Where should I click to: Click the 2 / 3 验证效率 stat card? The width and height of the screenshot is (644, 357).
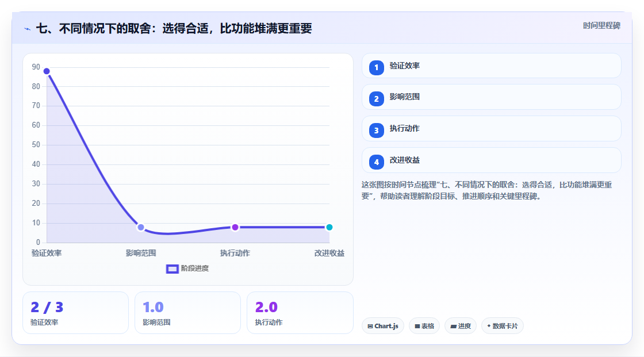tap(75, 313)
